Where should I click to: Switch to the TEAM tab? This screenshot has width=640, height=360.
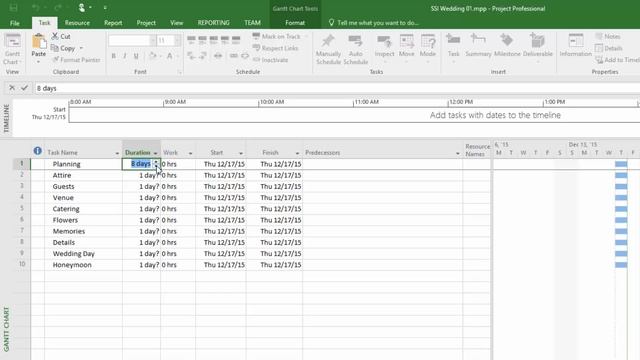click(252, 23)
